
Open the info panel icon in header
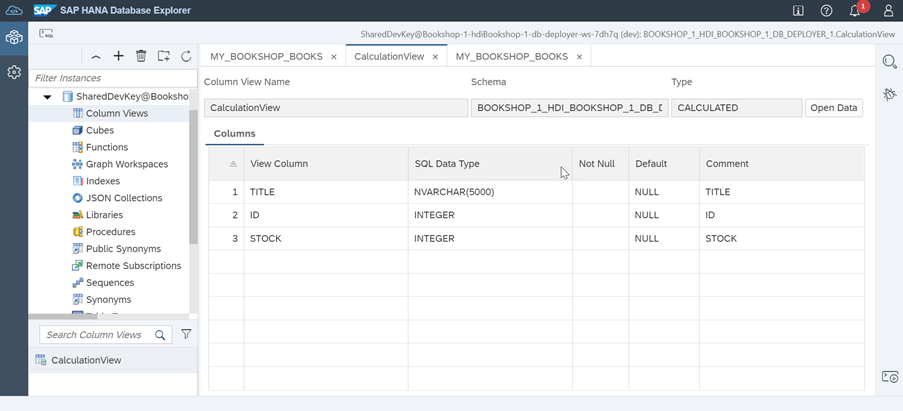click(x=799, y=10)
